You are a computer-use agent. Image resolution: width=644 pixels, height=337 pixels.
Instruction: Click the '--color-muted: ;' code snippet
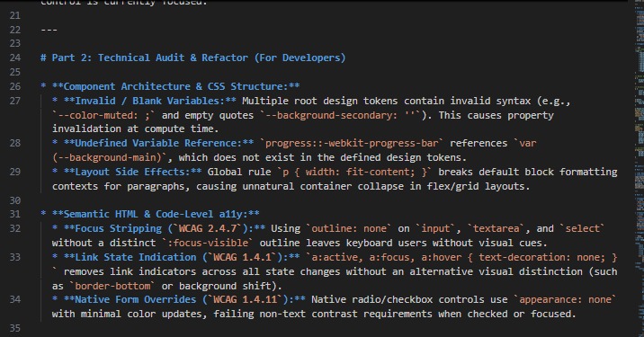[x=104, y=115]
